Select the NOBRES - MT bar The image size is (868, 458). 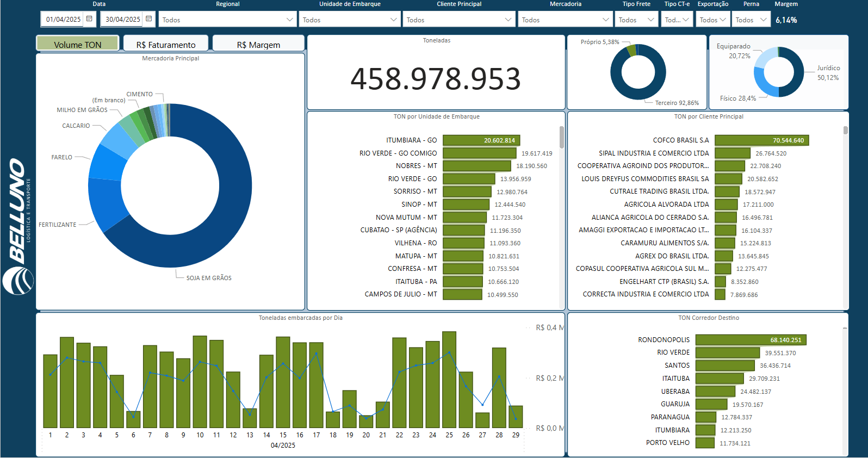pyautogui.click(x=477, y=166)
